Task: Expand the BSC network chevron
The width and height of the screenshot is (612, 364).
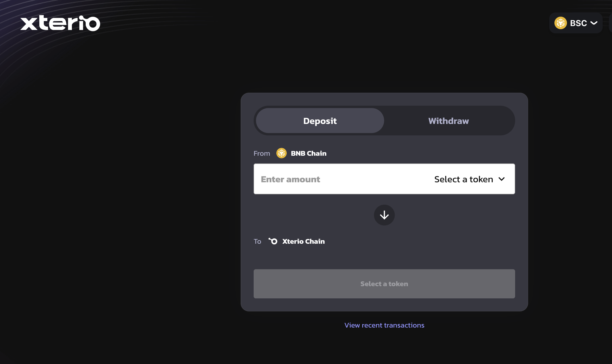Action: [x=594, y=23]
